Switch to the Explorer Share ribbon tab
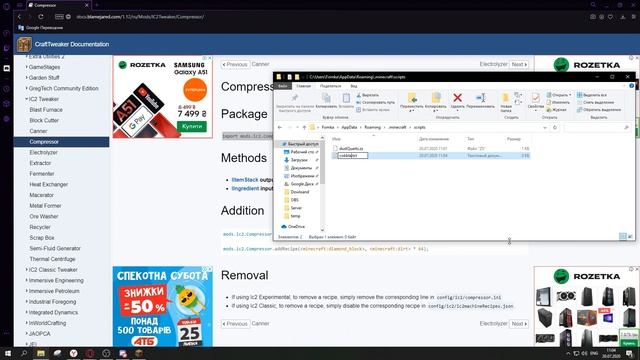The height and width of the screenshot is (360, 640). [330, 86]
